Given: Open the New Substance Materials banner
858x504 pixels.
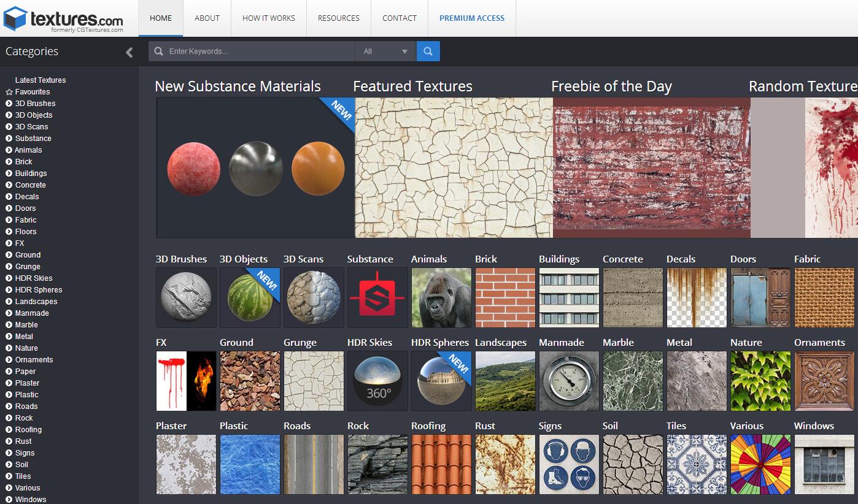Looking at the screenshot, I should [255, 167].
